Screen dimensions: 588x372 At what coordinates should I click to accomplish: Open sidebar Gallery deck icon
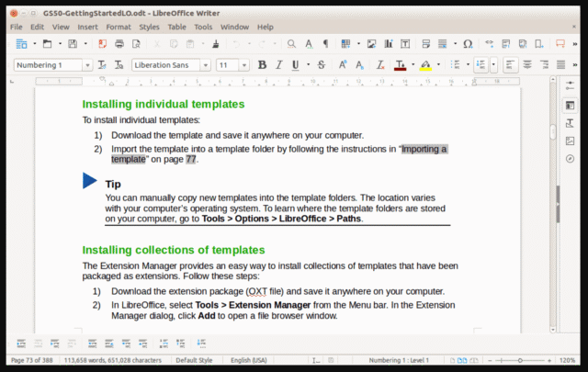pyautogui.click(x=570, y=141)
